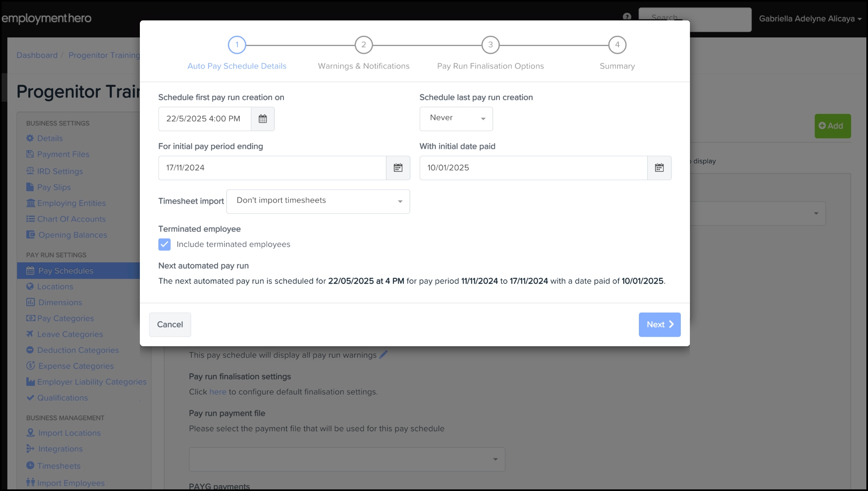Click the Details gear icon in sidebar
Viewport: 868px width, 491px height.
point(30,138)
